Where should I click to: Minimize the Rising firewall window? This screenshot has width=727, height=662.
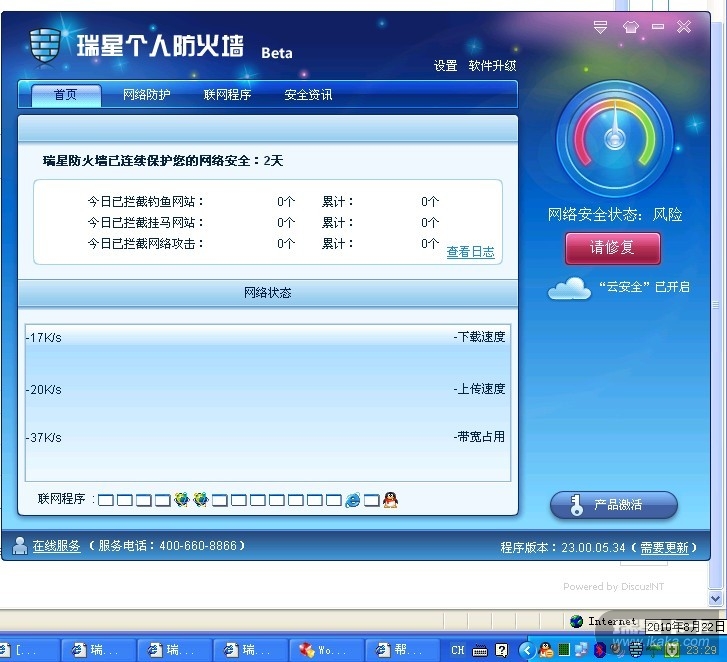(x=657, y=26)
